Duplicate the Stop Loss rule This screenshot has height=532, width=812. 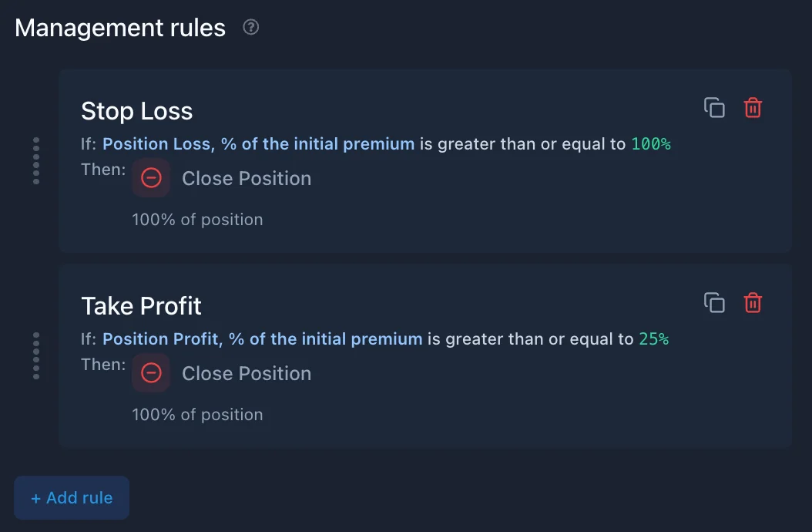[x=714, y=108]
